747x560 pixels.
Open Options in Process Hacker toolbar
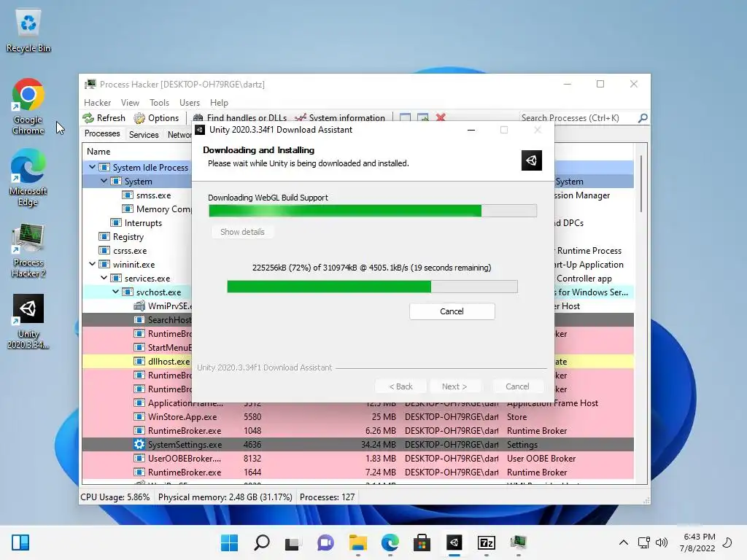tap(156, 117)
